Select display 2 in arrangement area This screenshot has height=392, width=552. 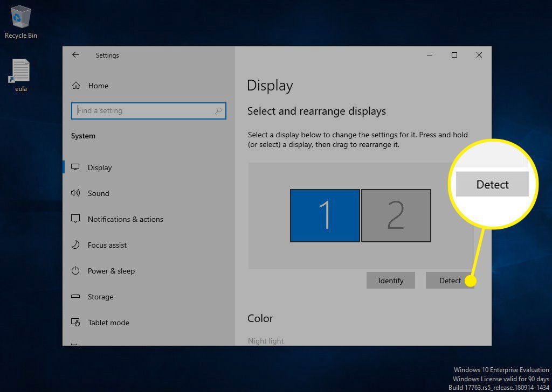click(x=396, y=215)
